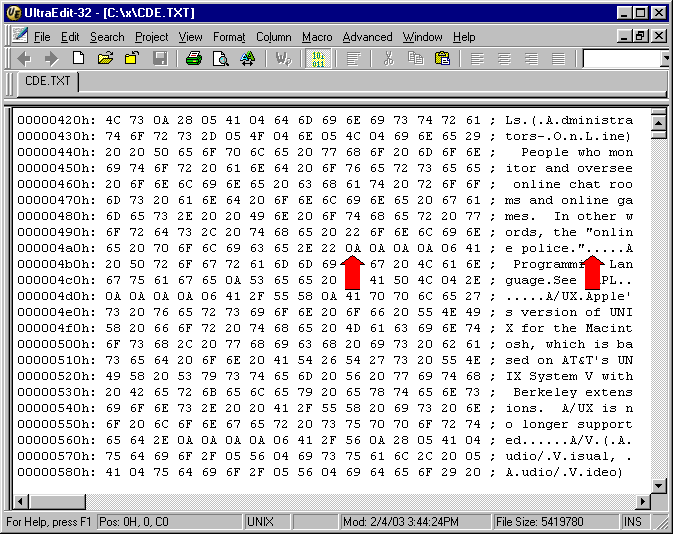Viewport: 673px width, 534px height.
Task: Click horizontal scrollbar left arrow
Action: [21, 501]
